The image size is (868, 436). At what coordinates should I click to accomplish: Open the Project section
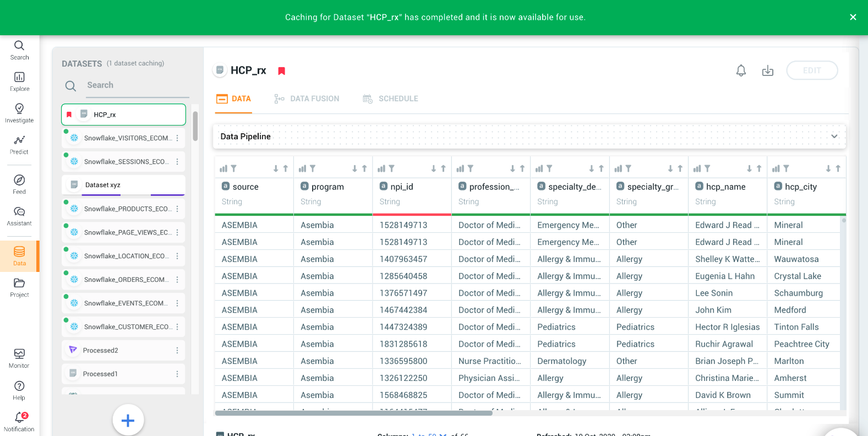coord(19,287)
